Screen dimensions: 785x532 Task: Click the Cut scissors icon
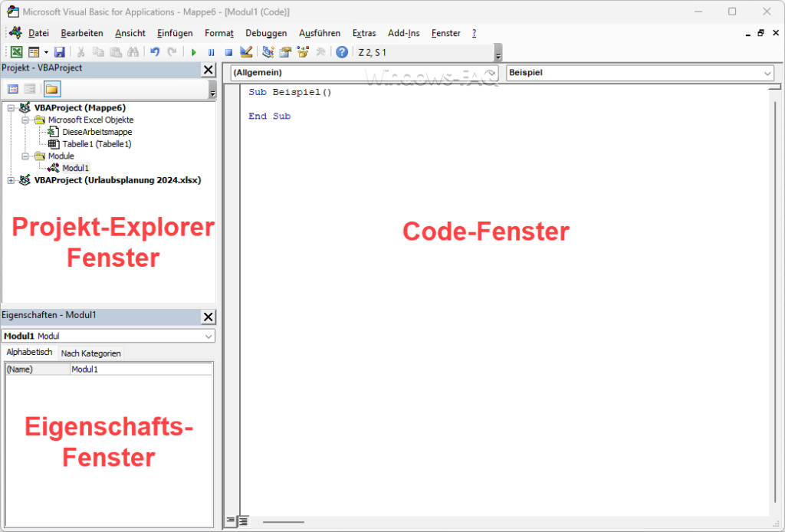[x=80, y=52]
